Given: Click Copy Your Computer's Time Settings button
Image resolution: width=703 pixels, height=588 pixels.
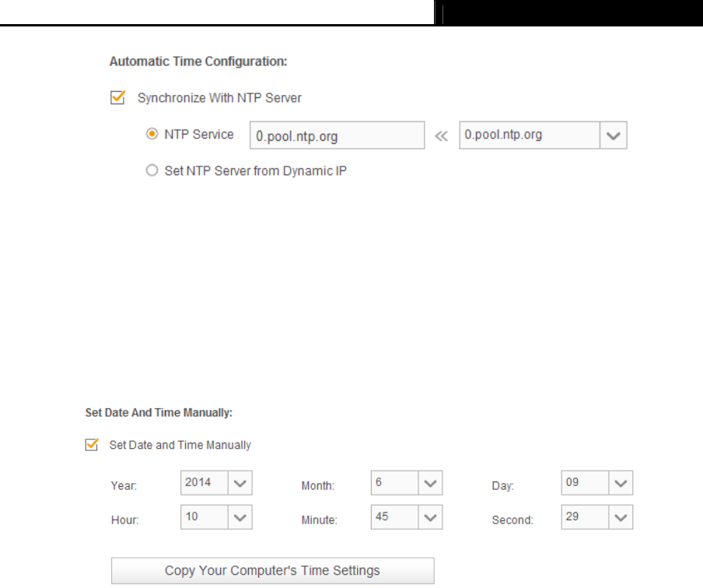Looking at the screenshot, I should coord(273,571).
